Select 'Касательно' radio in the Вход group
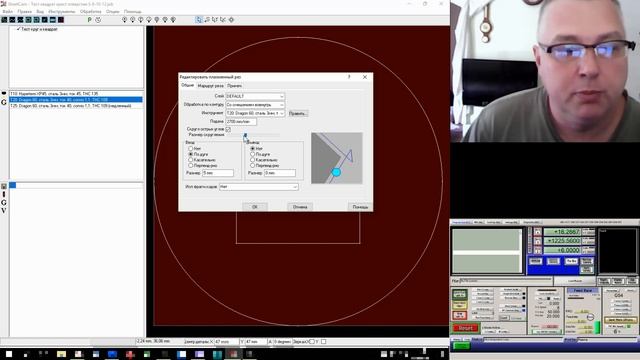The height and width of the screenshot is (360, 640). pyautogui.click(x=191, y=160)
